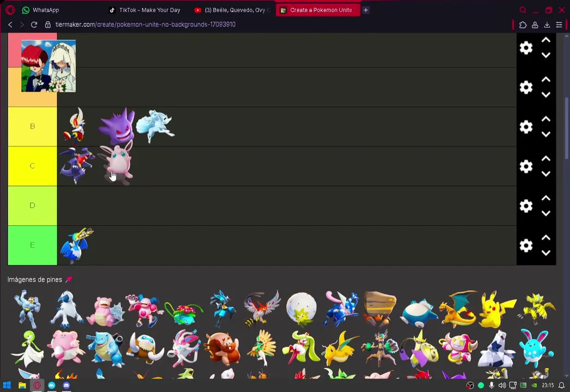Screen dimensions: 570x392
Task: Pick Blastoise from the image pool
Action: click(x=106, y=349)
